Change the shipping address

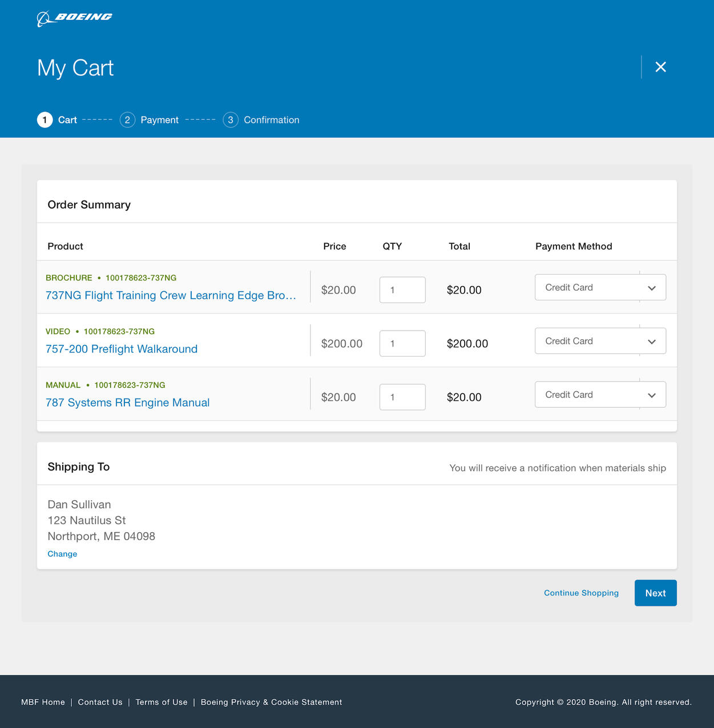[x=62, y=554]
